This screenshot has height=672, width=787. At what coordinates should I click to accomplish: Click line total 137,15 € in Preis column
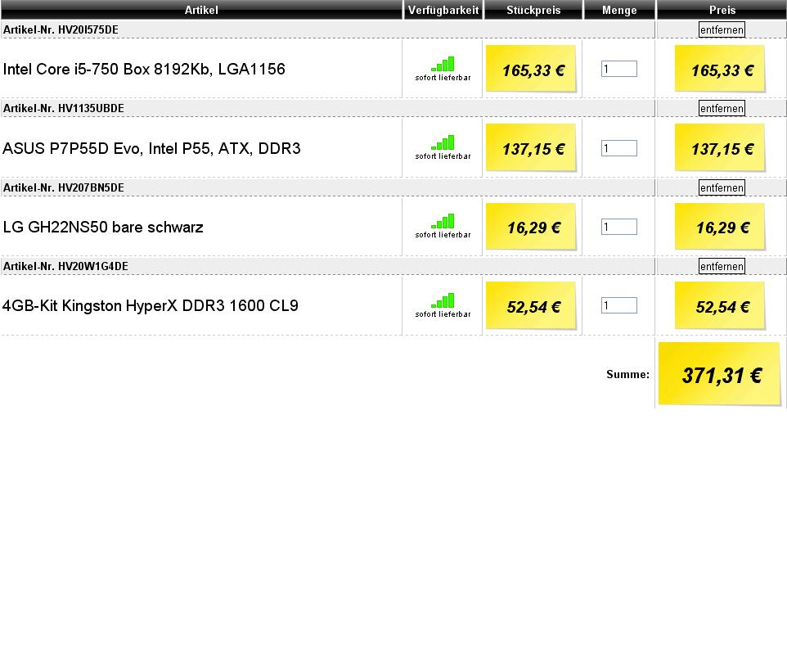point(720,147)
